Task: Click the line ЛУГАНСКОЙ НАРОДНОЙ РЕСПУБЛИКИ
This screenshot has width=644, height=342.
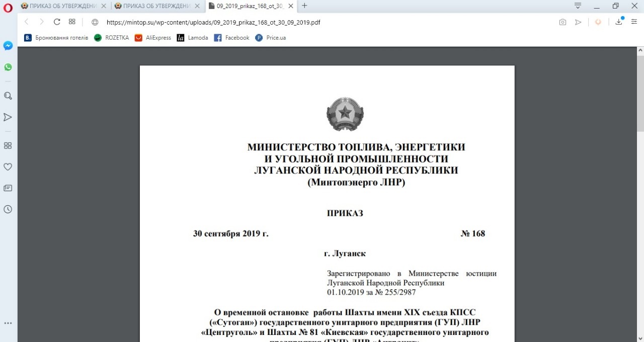Action: point(356,170)
